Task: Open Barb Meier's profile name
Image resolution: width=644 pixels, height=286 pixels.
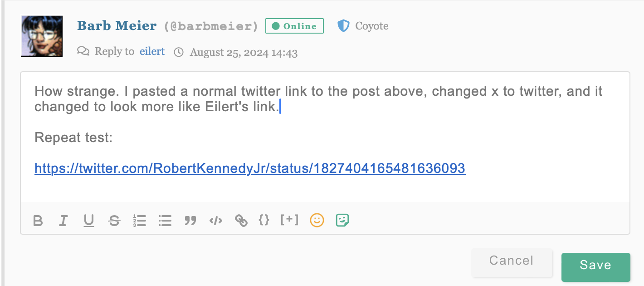Action: 117,26
